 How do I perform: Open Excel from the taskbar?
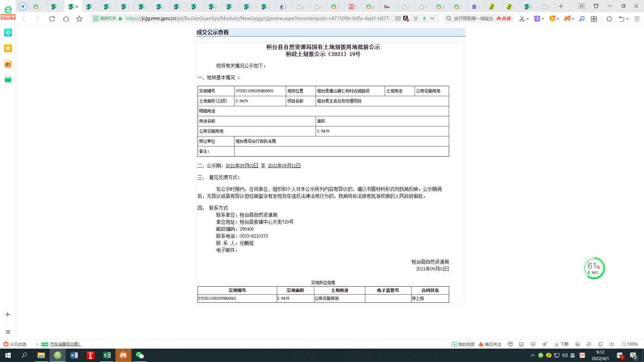pos(107,355)
